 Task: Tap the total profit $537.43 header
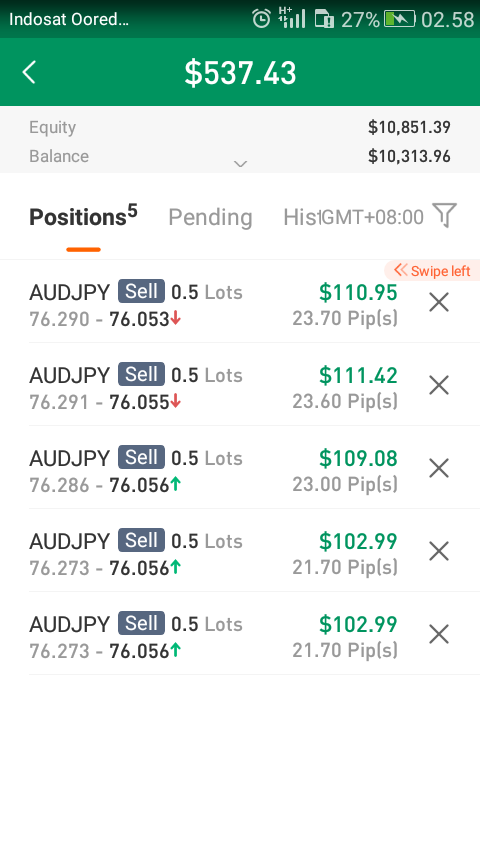[240, 73]
